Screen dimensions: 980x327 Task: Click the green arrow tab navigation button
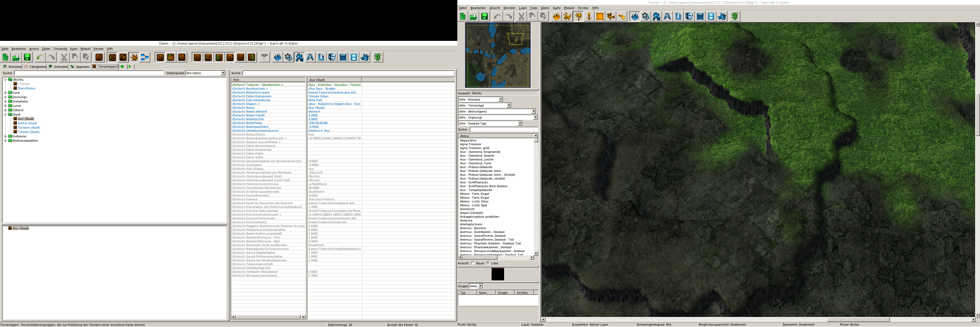(x=129, y=66)
